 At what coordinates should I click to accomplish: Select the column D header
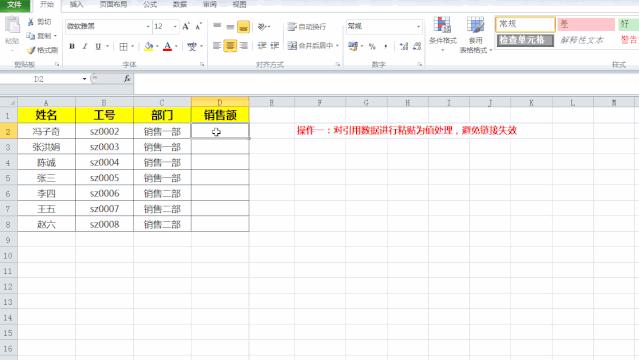coord(220,102)
